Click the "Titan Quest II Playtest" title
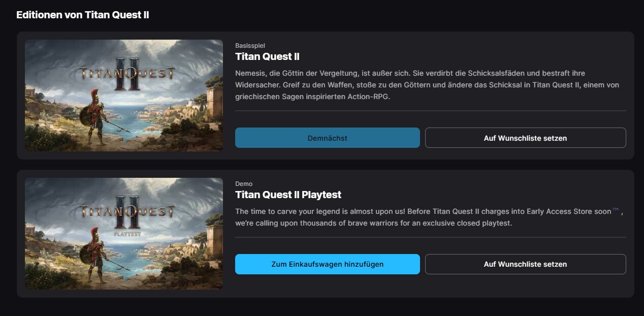Screen dimensions: 644x316 pos(288,195)
